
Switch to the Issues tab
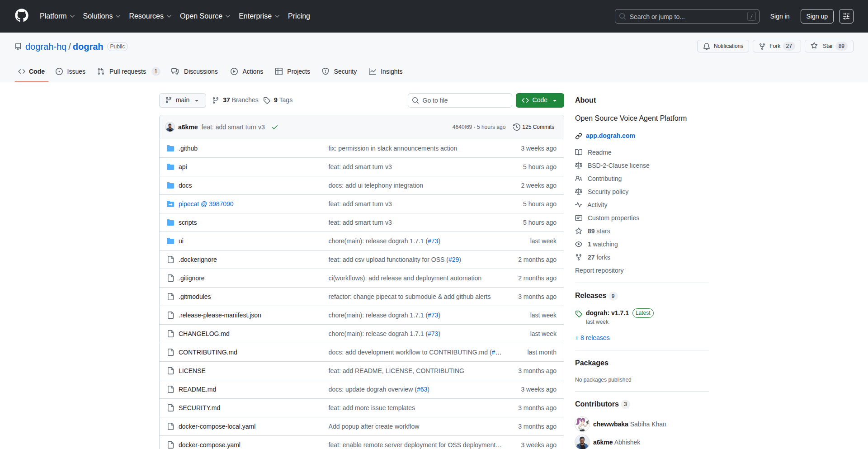click(x=71, y=71)
